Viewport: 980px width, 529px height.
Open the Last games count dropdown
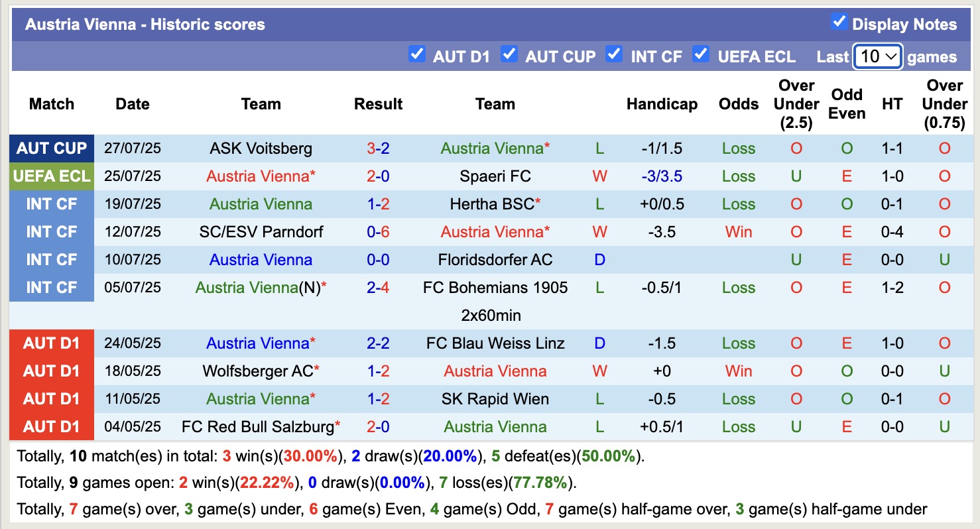pyautogui.click(x=878, y=56)
